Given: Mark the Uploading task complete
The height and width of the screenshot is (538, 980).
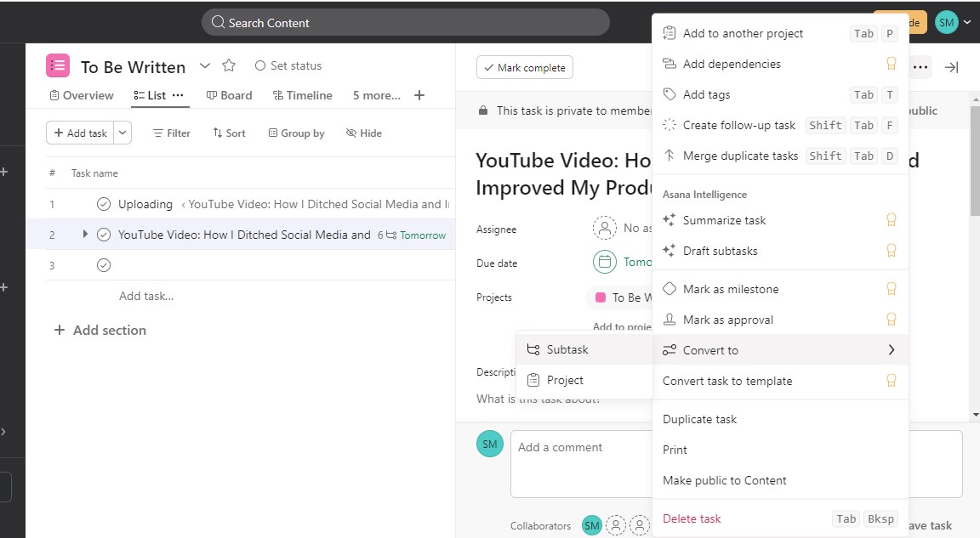Looking at the screenshot, I should (x=104, y=204).
